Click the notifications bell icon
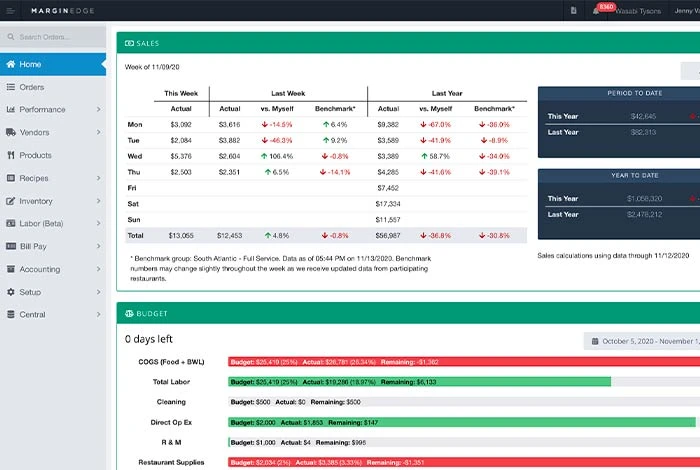700x470 pixels. [x=596, y=11]
